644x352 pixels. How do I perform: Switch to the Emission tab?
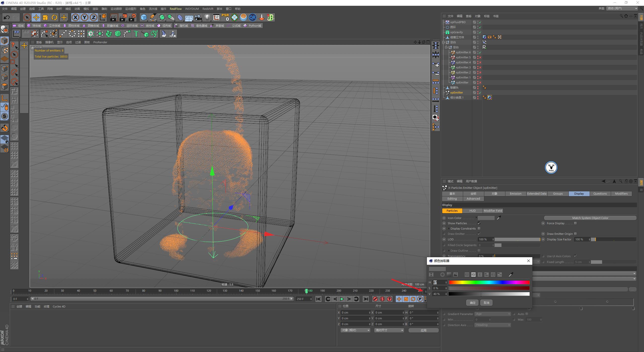click(x=515, y=193)
